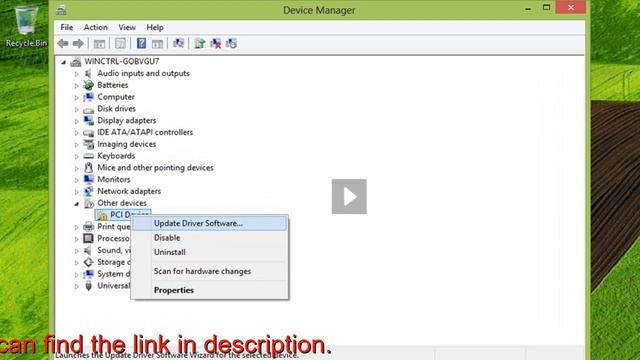
Task: Open the Recycle Bin desktop icon
Action: point(26,25)
